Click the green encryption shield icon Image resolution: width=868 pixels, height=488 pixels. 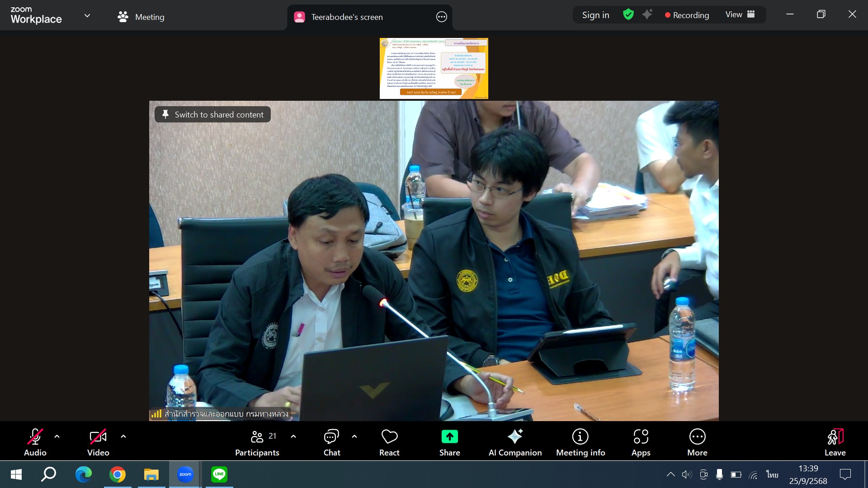628,15
